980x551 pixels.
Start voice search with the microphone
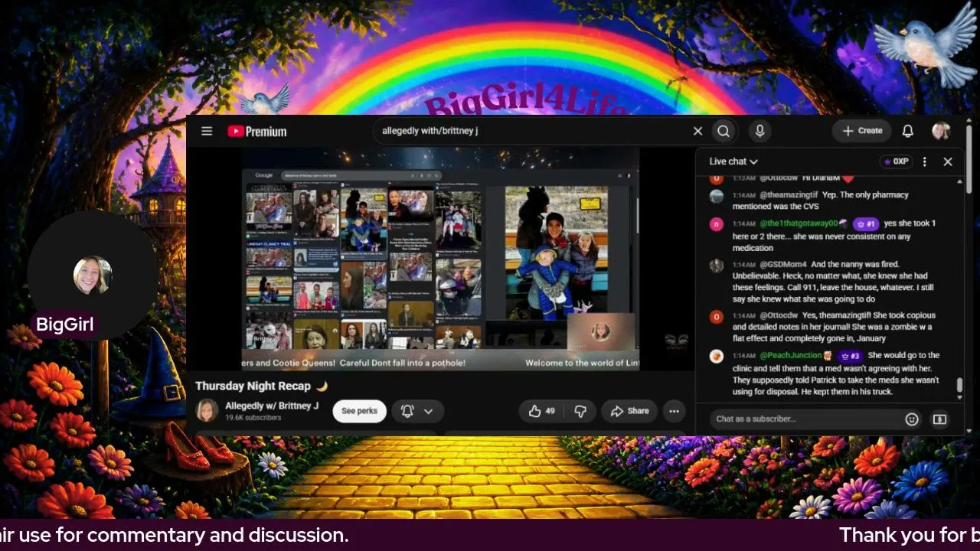(x=759, y=131)
